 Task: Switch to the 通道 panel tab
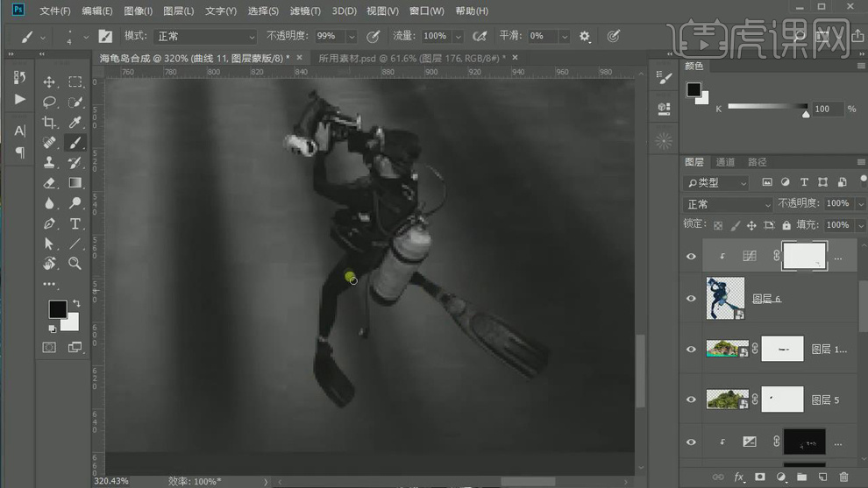pyautogui.click(x=725, y=162)
